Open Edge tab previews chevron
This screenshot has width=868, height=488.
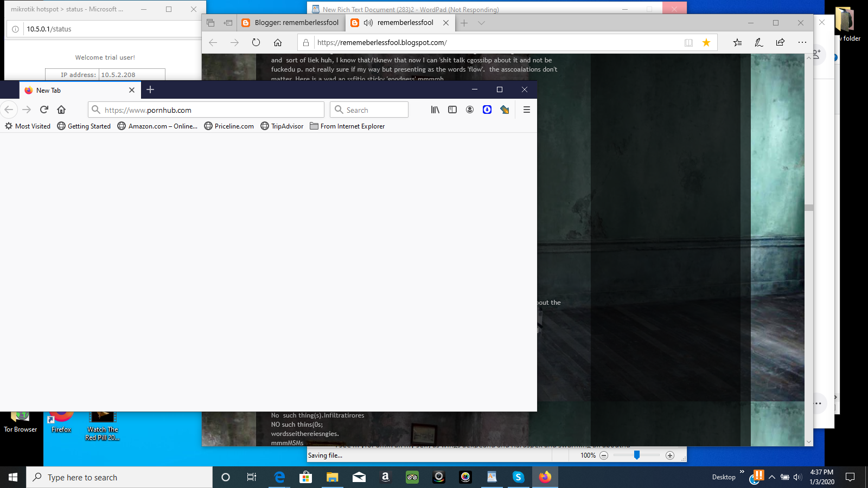481,23
